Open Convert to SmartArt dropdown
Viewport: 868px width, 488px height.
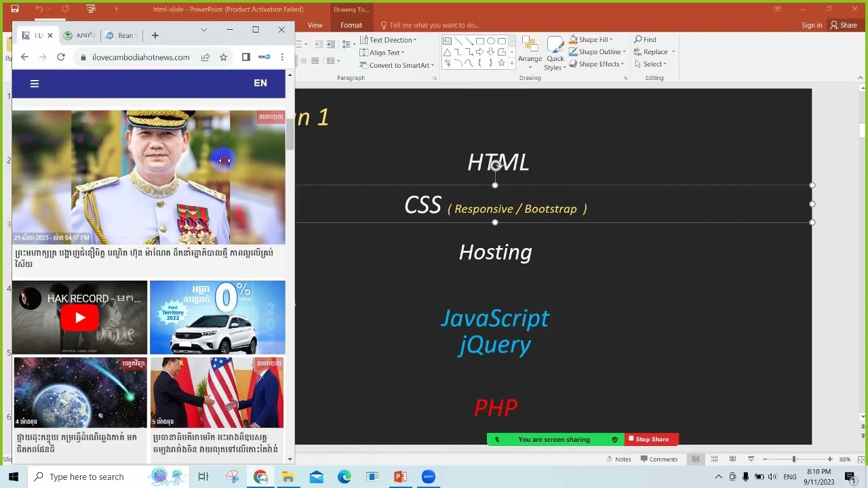click(397, 65)
